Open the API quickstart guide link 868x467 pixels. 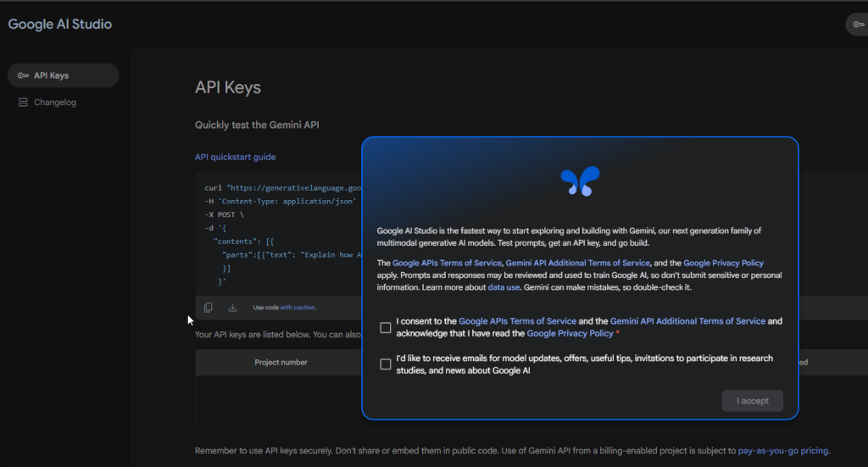coord(236,157)
